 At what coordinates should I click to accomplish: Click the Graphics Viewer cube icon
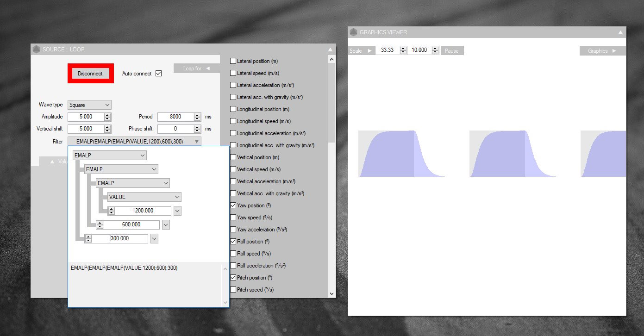tap(354, 32)
